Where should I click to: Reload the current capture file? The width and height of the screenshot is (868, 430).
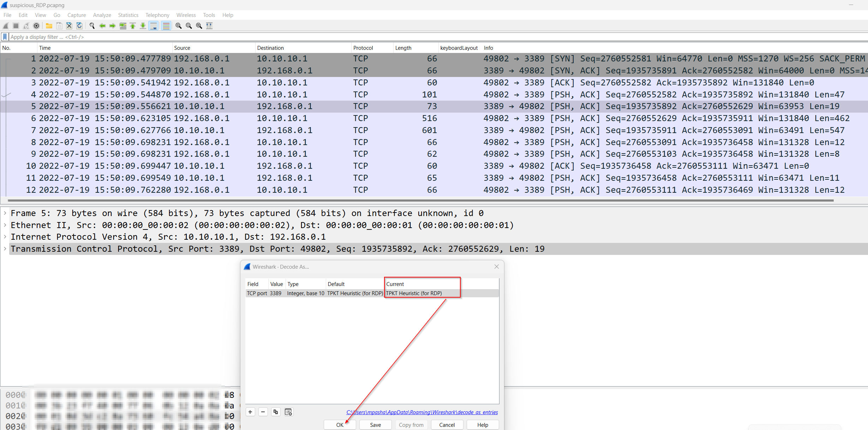coord(79,26)
